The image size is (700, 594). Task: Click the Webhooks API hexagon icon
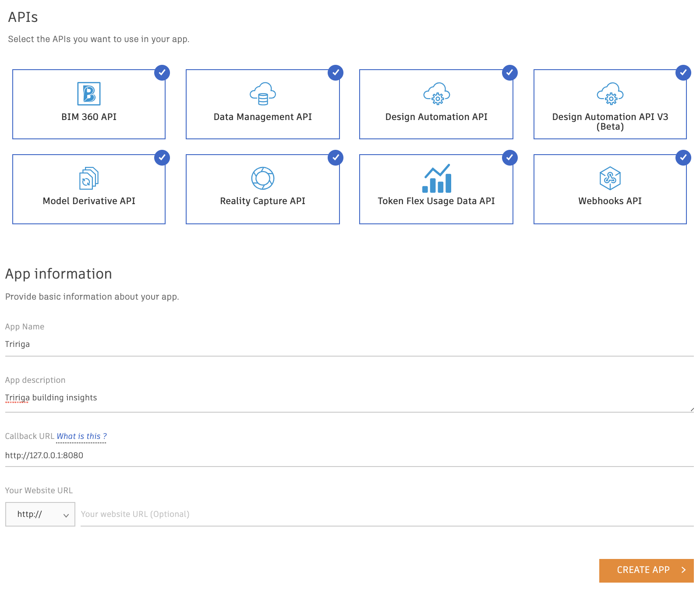click(x=610, y=178)
